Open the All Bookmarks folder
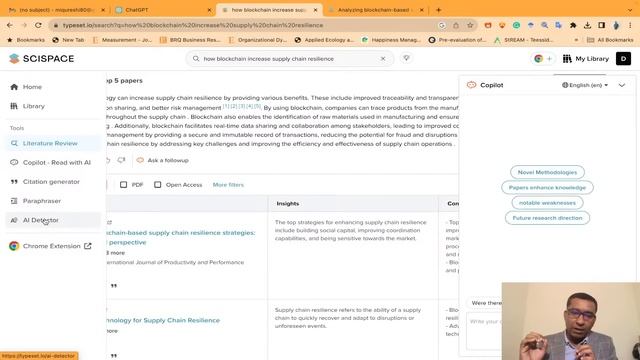The image size is (640, 360). (610, 40)
